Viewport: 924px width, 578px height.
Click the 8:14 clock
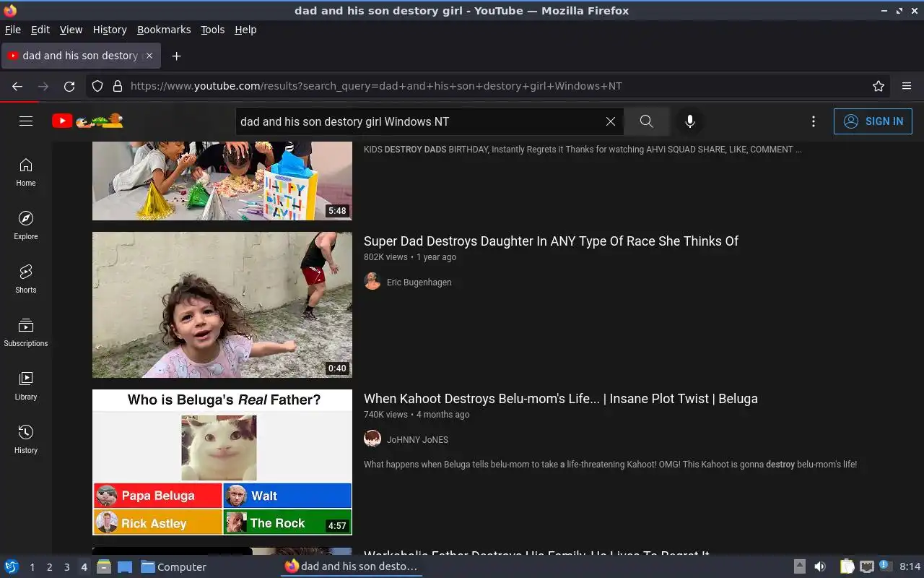tap(910, 567)
